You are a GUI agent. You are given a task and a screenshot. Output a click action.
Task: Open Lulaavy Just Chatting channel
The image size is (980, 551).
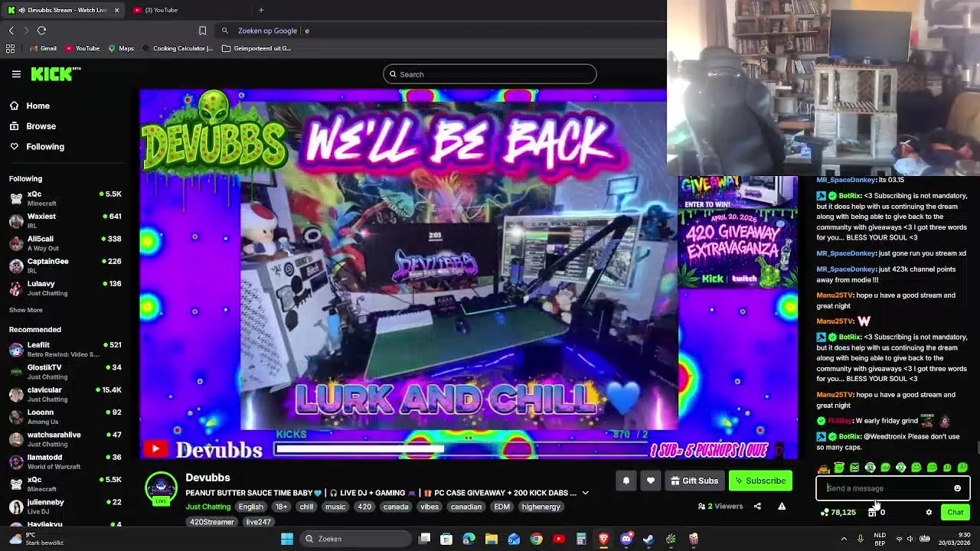point(66,288)
